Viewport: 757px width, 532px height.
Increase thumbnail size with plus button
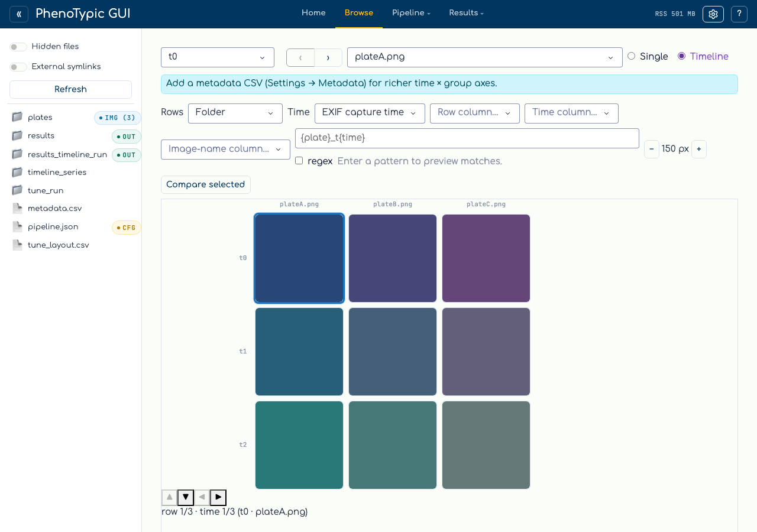click(x=698, y=149)
